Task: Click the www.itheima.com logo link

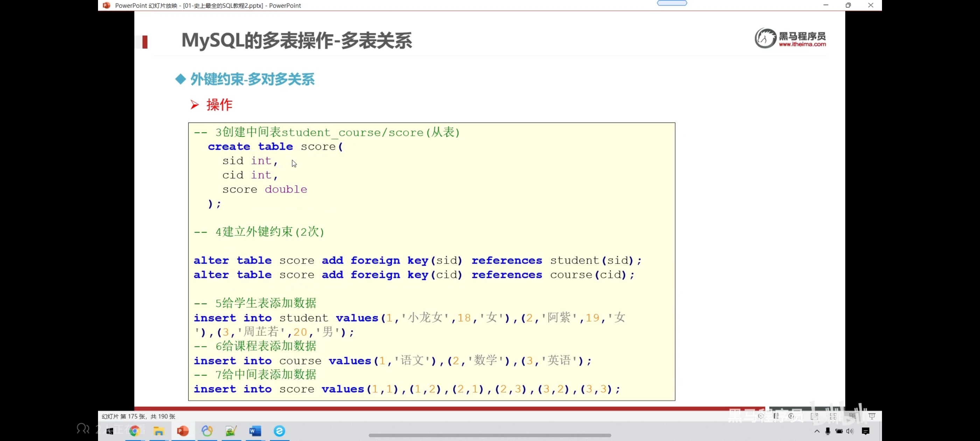Action: 802,44
